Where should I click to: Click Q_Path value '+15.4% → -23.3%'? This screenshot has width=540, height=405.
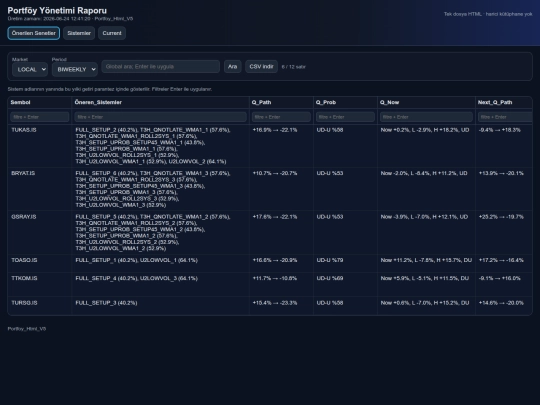pyautogui.click(x=275, y=303)
